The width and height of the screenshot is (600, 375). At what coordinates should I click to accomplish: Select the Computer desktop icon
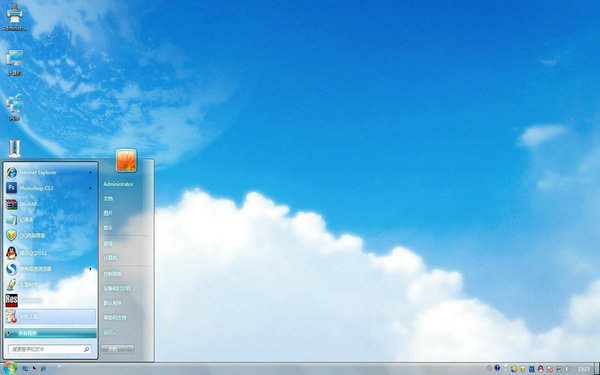[15, 62]
